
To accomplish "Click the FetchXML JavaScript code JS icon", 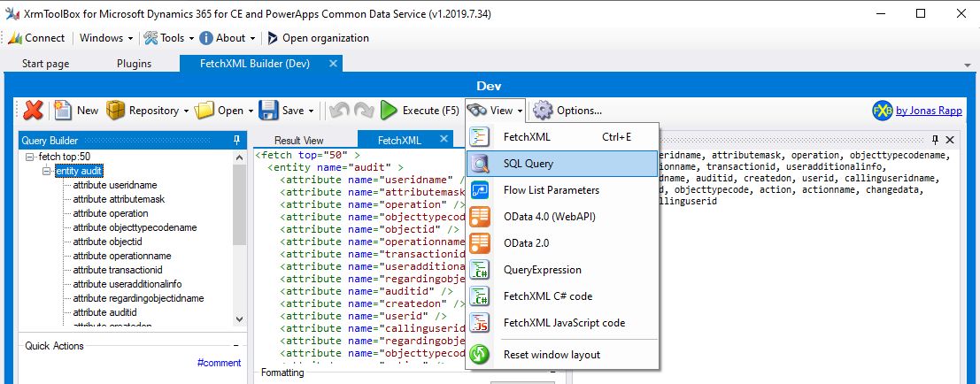I will (x=480, y=323).
